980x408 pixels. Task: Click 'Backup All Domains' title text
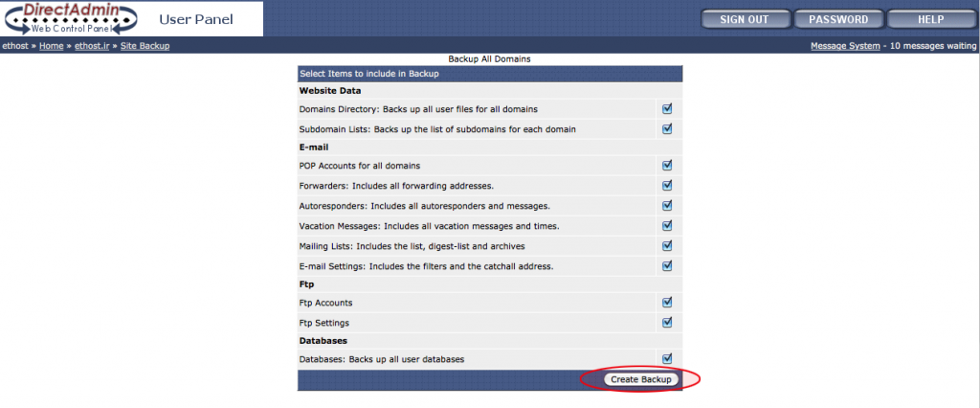tap(489, 58)
